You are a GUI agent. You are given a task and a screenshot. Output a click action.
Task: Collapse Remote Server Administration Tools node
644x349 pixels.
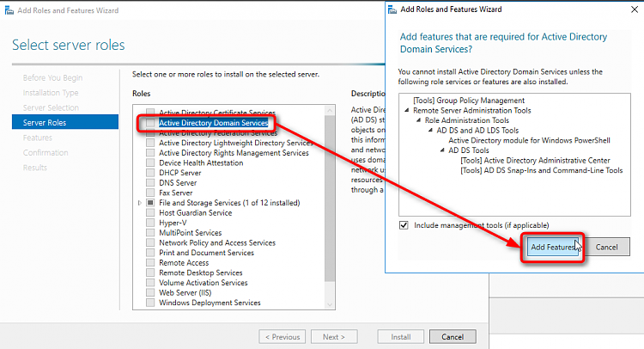point(407,110)
